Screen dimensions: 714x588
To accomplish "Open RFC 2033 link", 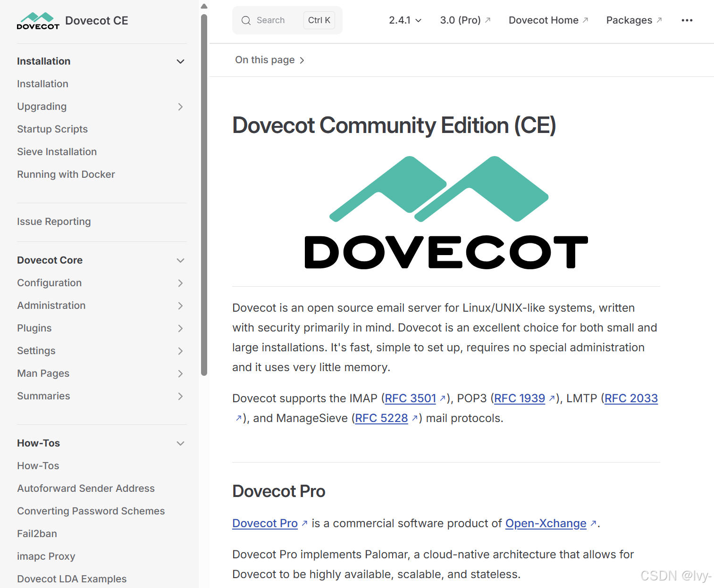I will click(x=631, y=398).
